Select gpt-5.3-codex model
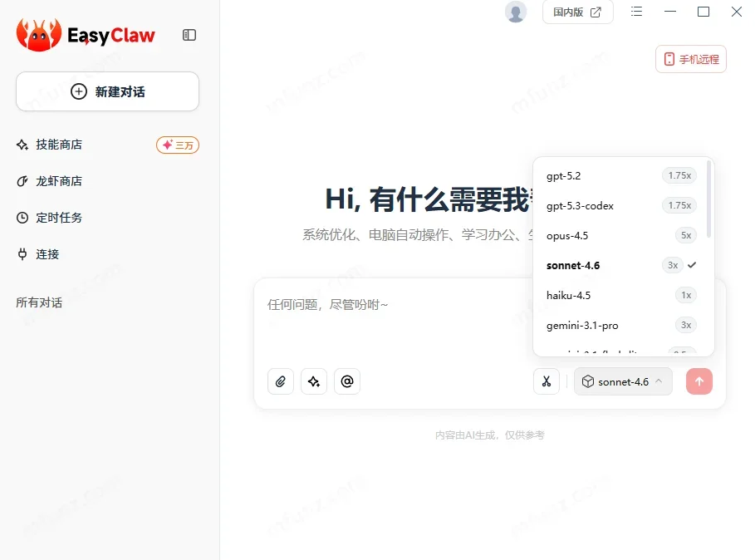755x560 pixels. (621, 205)
